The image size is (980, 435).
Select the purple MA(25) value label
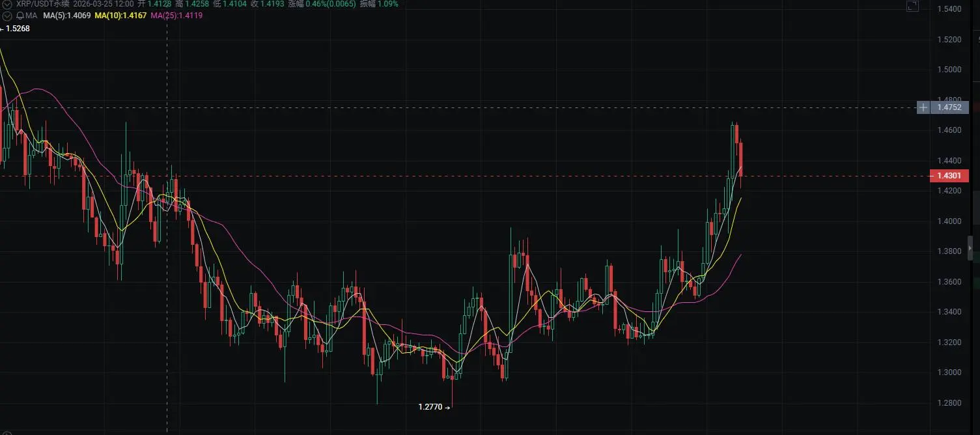[176, 15]
